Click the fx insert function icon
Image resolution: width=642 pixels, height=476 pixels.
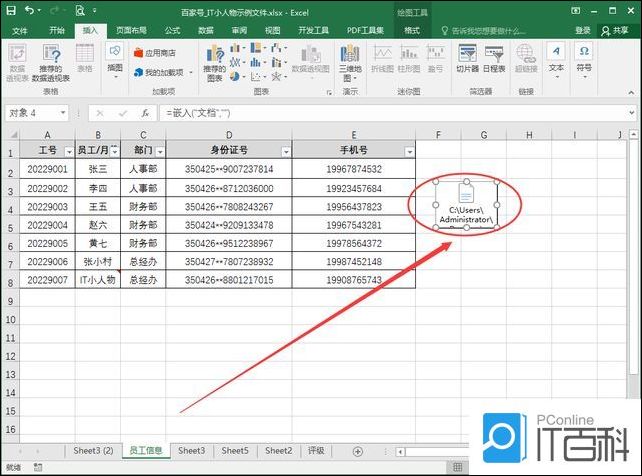pos(145,114)
